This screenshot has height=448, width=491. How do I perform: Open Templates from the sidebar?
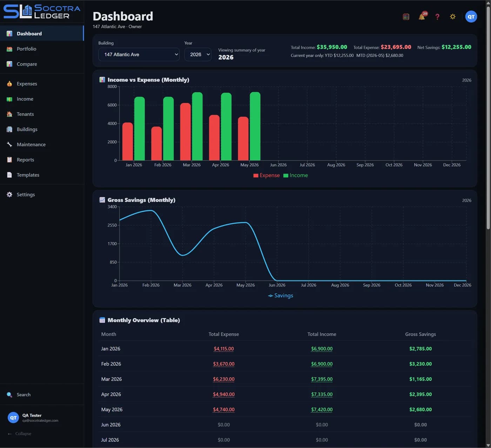(42, 175)
